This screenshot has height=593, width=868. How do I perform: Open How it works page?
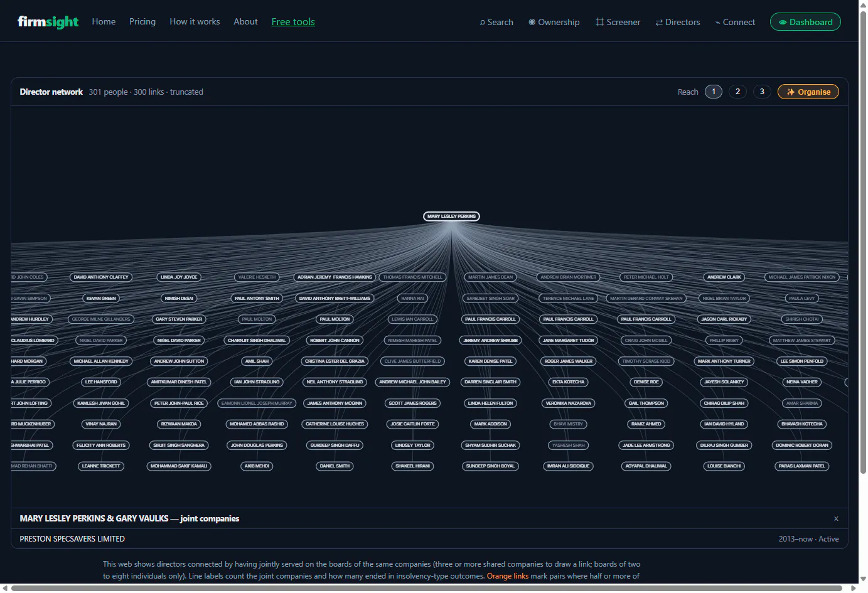tap(195, 21)
